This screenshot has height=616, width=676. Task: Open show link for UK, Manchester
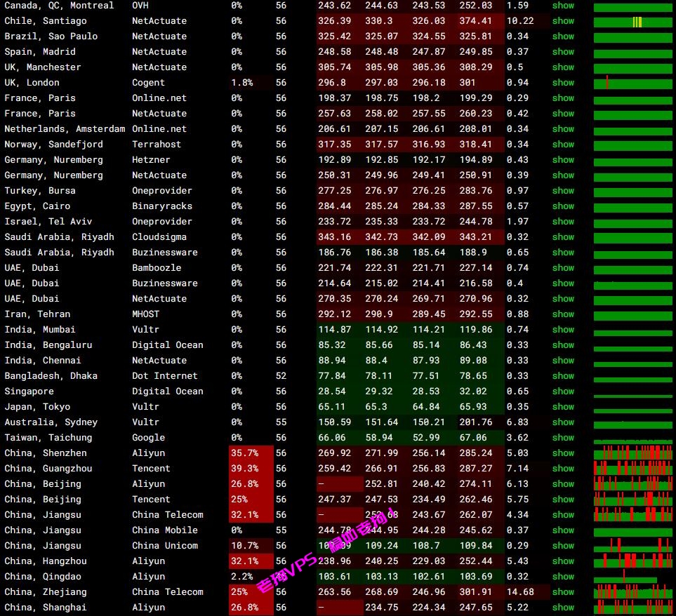(x=563, y=67)
